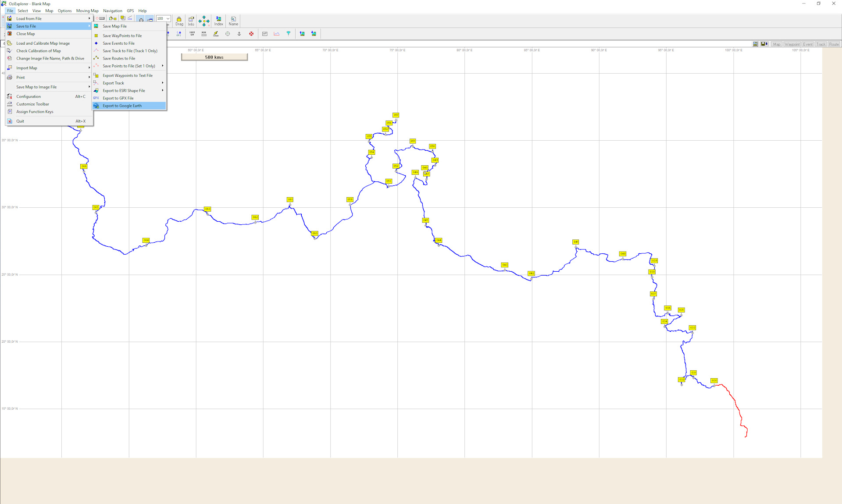Open the zoom level 100 dropdown
This screenshot has width=842, height=504.
pyautogui.click(x=168, y=19)
